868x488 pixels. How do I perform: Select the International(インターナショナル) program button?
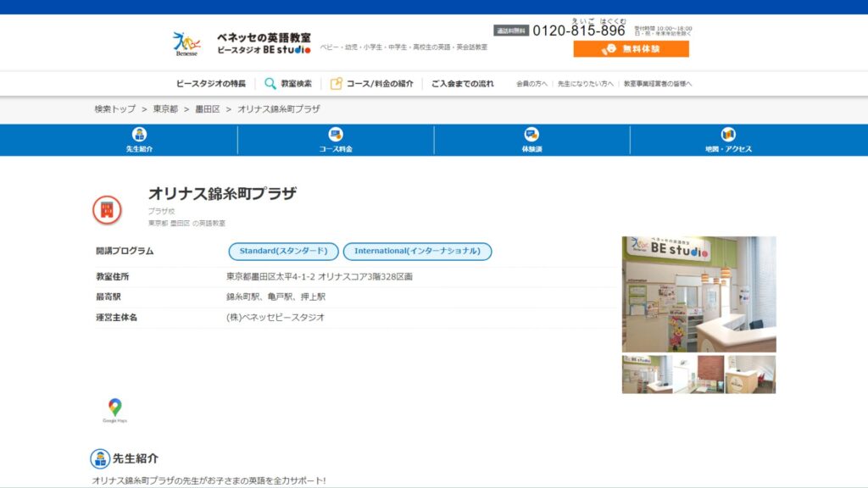tap(417, 251)
